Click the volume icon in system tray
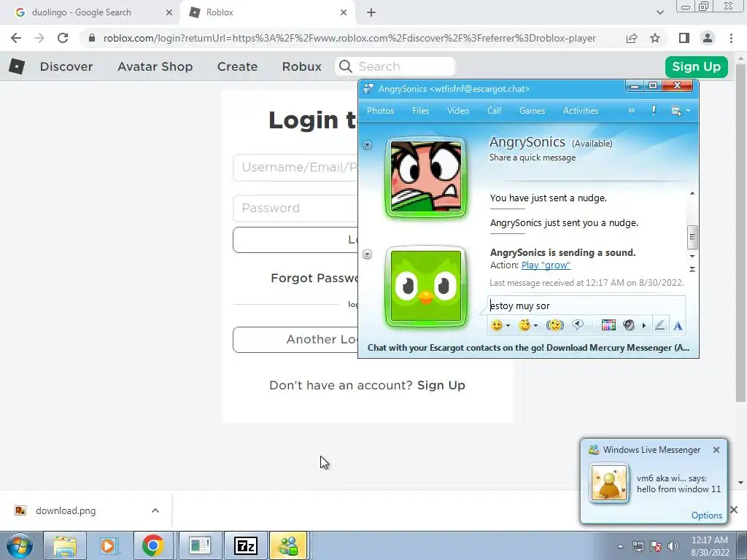This screenshot has height=560, width=747. 673,545
